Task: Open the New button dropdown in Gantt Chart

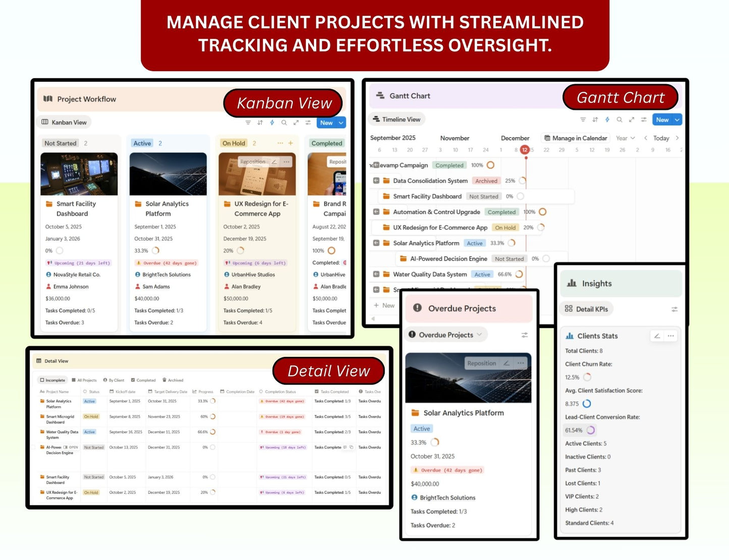Action: pyautogui.click(x=677, y=119)
